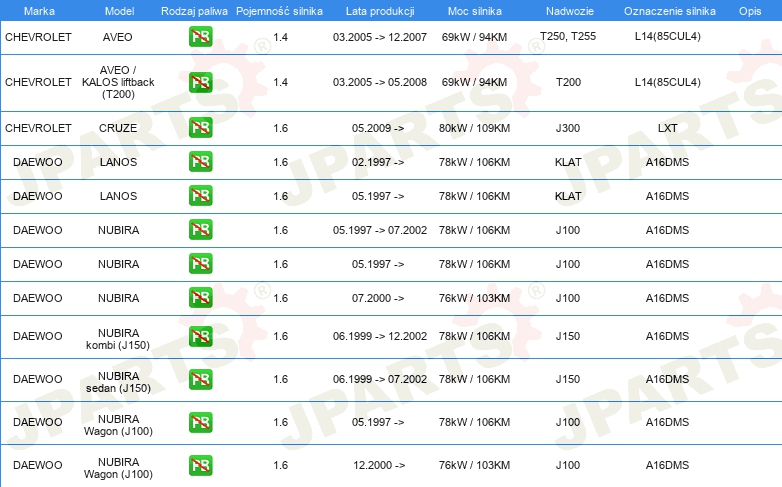Image resolution: width=782 pixels, height=487 pixels.
Task: Click the fuel icon in the NUBIRA kombi (J150) row
Action: click(x=200, y=336)
